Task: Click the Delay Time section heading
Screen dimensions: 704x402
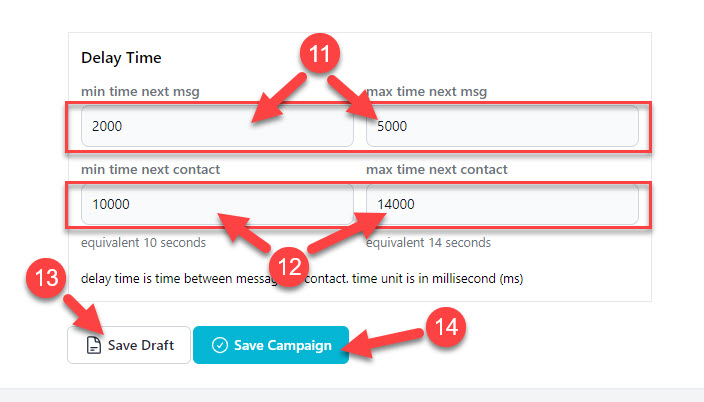Action: 121,57
